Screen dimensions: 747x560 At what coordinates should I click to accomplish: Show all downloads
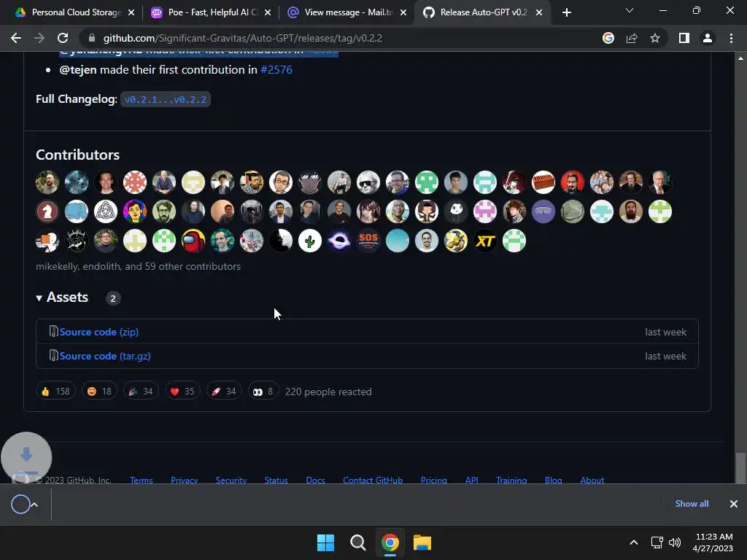click(x=692, y=504)
